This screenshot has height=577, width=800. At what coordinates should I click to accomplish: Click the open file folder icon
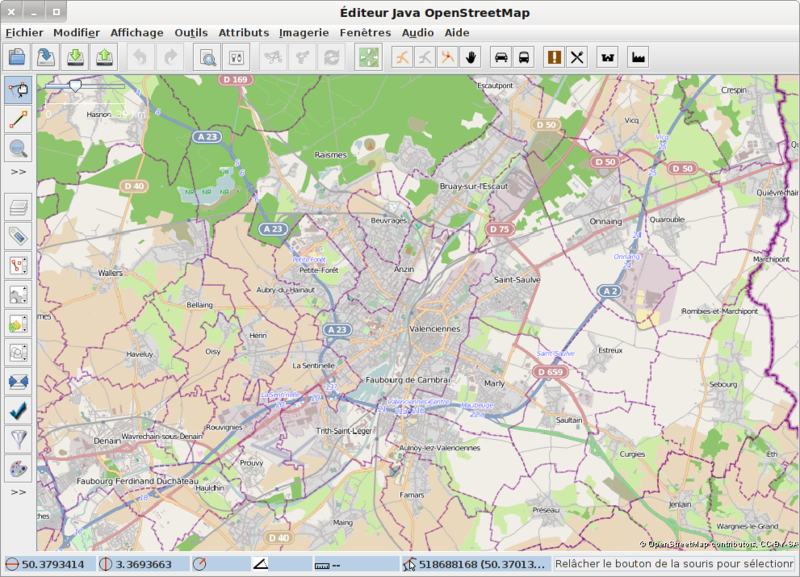point(17,57)
